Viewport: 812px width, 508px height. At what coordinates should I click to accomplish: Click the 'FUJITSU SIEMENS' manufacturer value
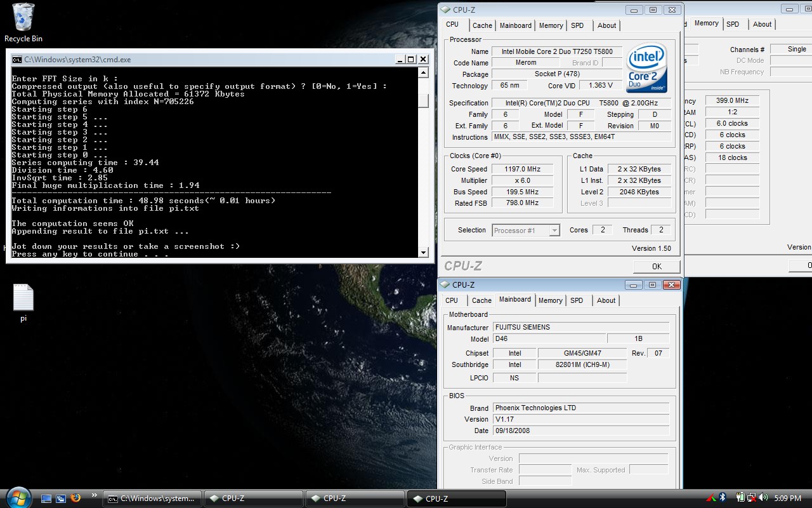(580, 328)
